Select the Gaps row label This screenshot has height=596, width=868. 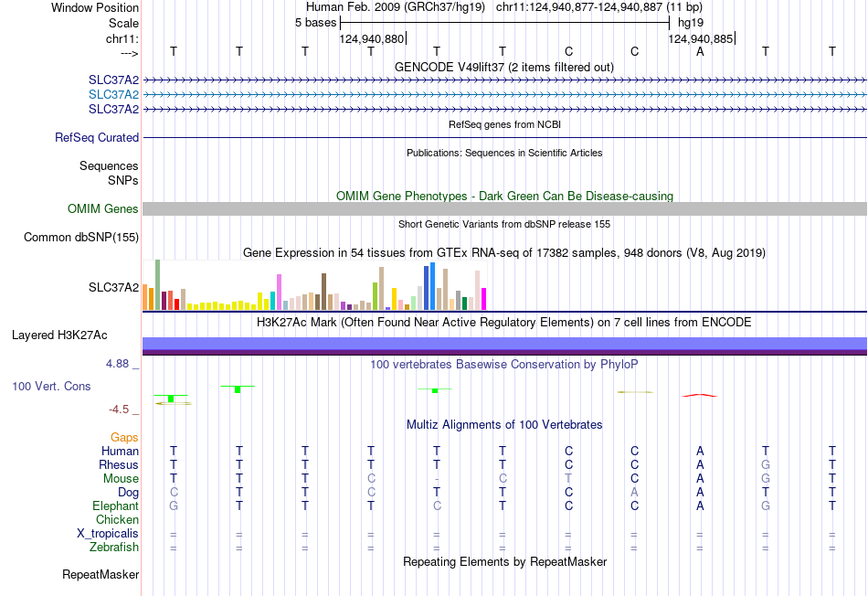pyautogui.click(x=124, y=438)
